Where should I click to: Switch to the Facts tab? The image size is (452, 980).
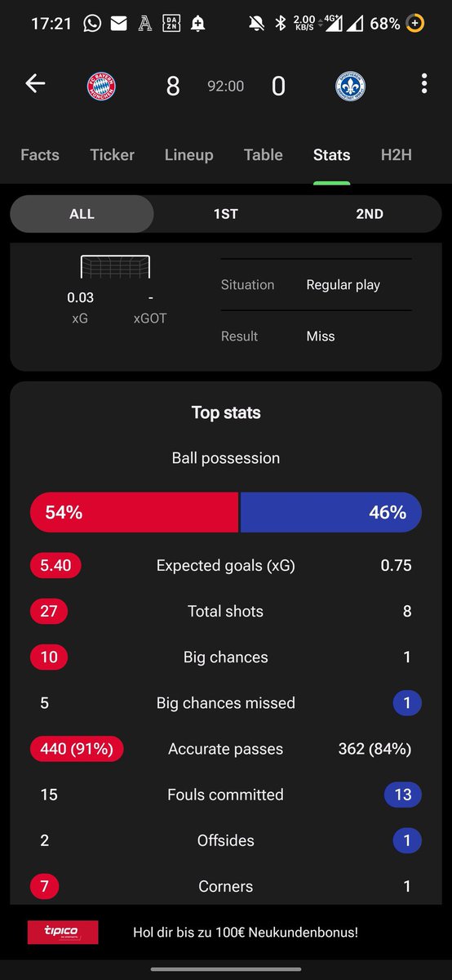(40, 154)
